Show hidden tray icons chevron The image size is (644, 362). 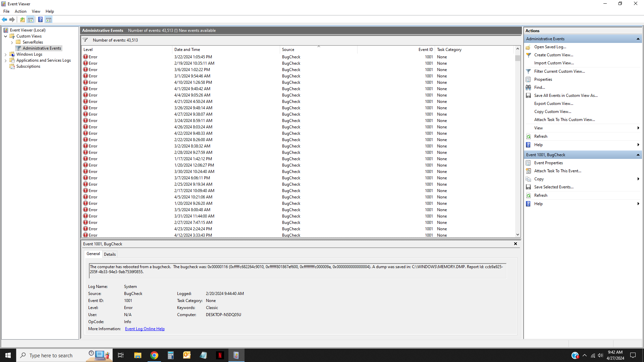(x=585, y=355)
